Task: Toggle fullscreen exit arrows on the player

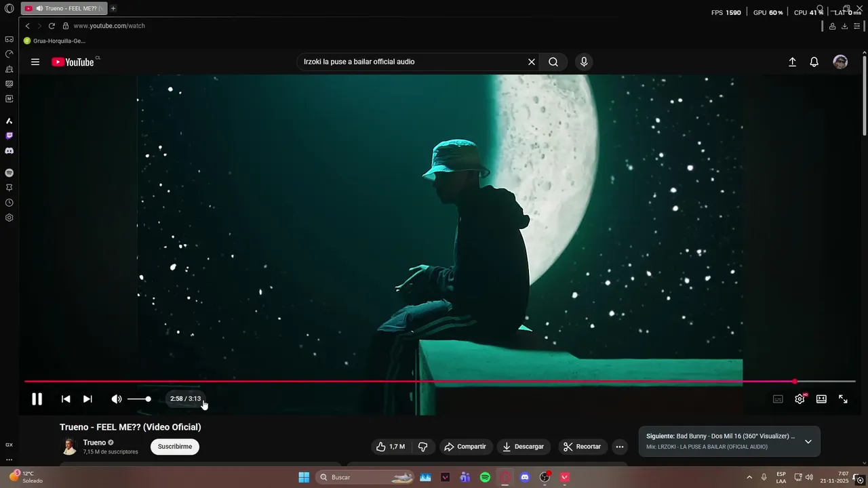Action: [843, 399]
